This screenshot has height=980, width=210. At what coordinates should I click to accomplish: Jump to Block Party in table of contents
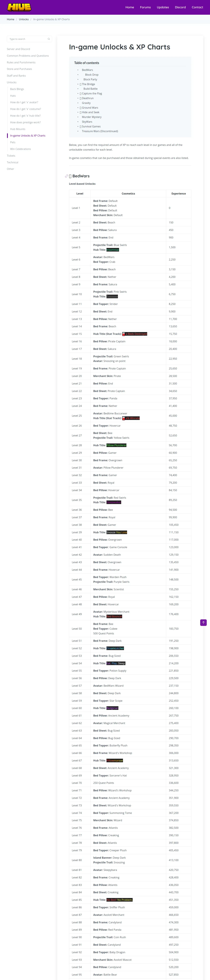click(x=90, y=80)
